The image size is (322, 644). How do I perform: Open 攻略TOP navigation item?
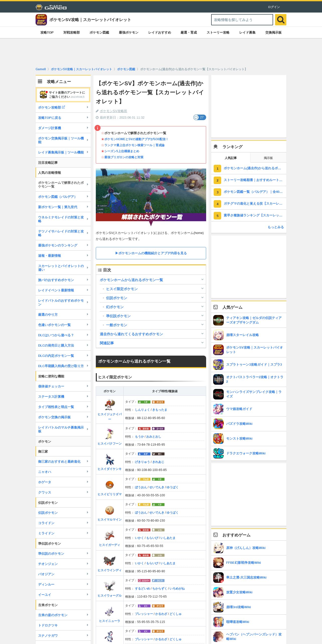click(x=47, y=33)
